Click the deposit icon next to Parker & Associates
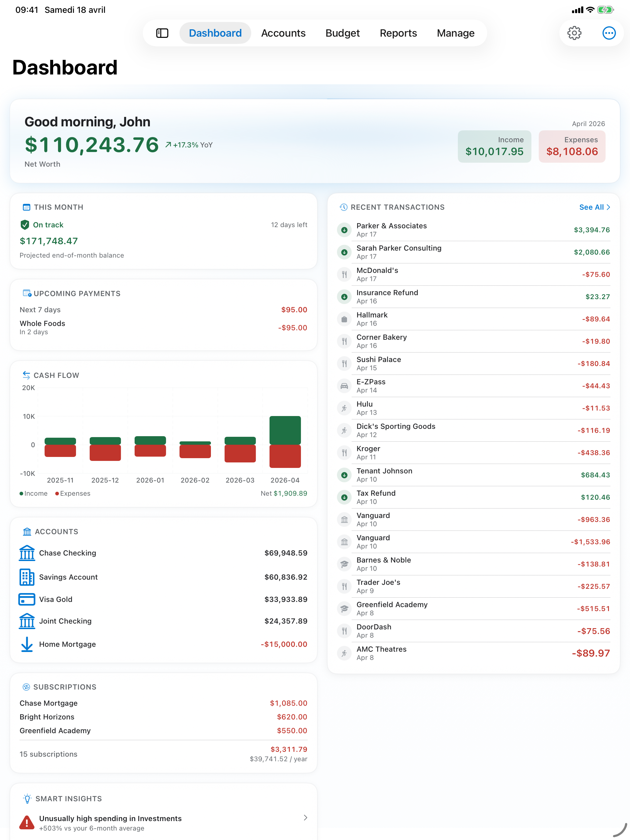The image size is (630, 840). click(x=344, y=230)
